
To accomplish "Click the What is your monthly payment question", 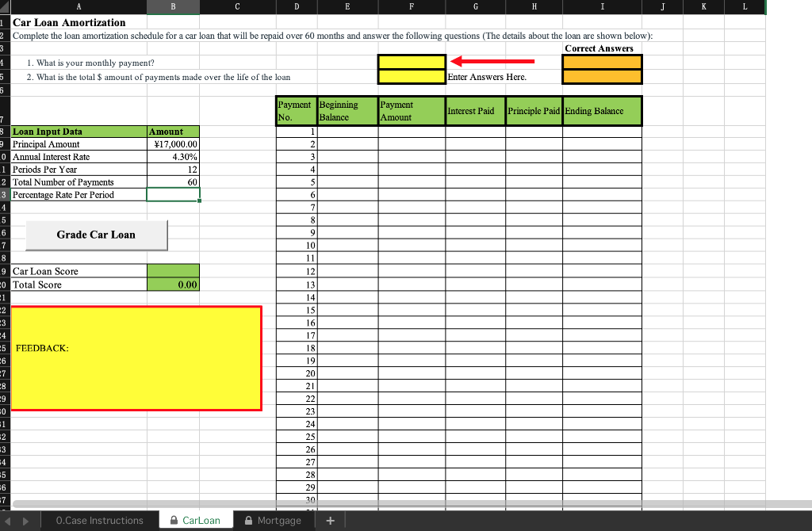I will pos(90,63).
